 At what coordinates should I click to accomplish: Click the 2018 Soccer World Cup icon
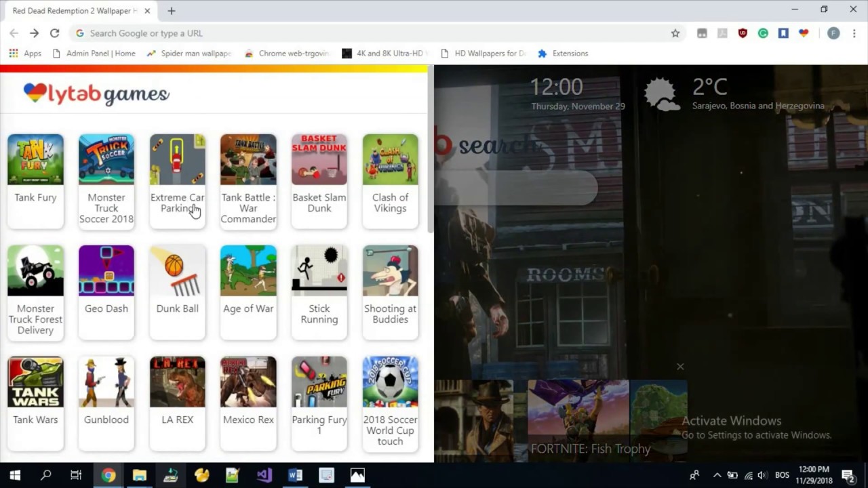click(390, 382)
